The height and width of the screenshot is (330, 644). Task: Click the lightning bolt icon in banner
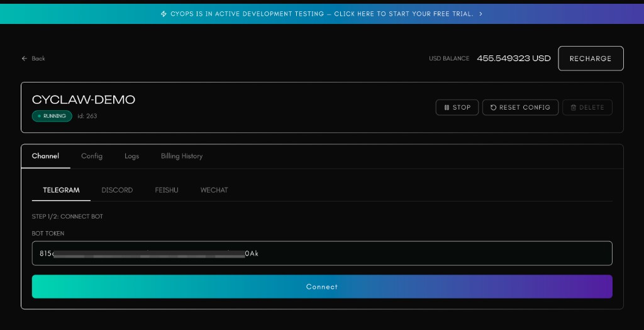[164, 14]
